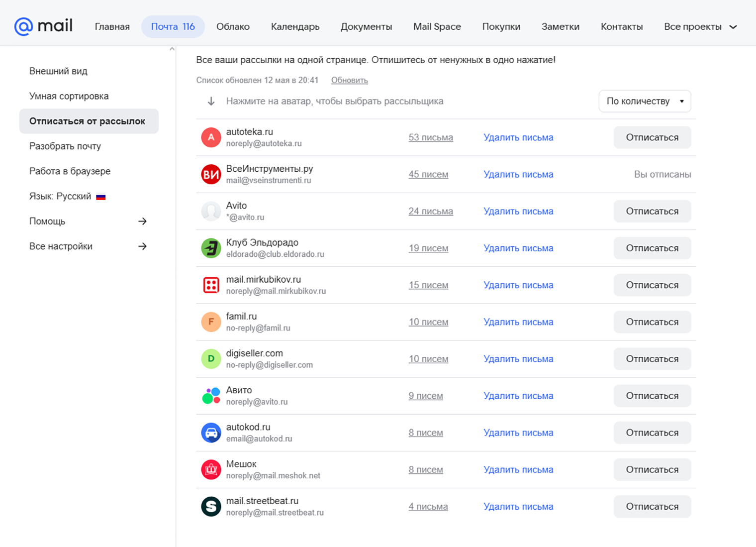The image size is (756, 547).
Task: Unsubscribe from Avito *@avito.ru
Action: [652, 211]
